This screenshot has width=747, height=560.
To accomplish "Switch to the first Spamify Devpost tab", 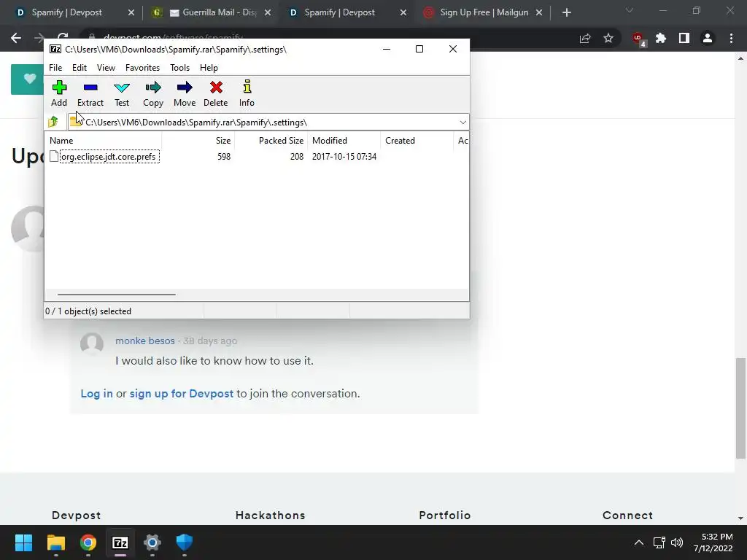I will coord(66,12).
